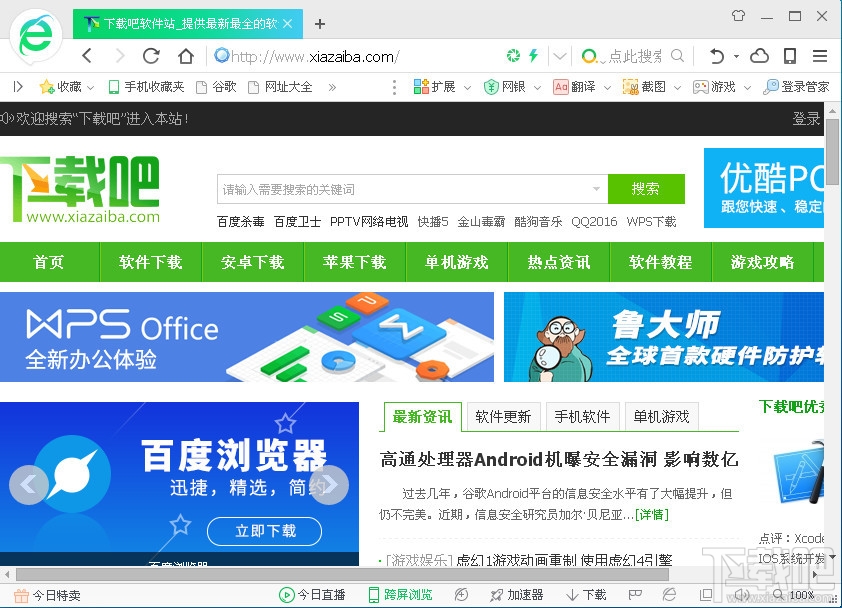Select the 下载吧软件站 browser tab
Image resolution: width=842 pixels, height=608 pixels.
click(188, 24)
